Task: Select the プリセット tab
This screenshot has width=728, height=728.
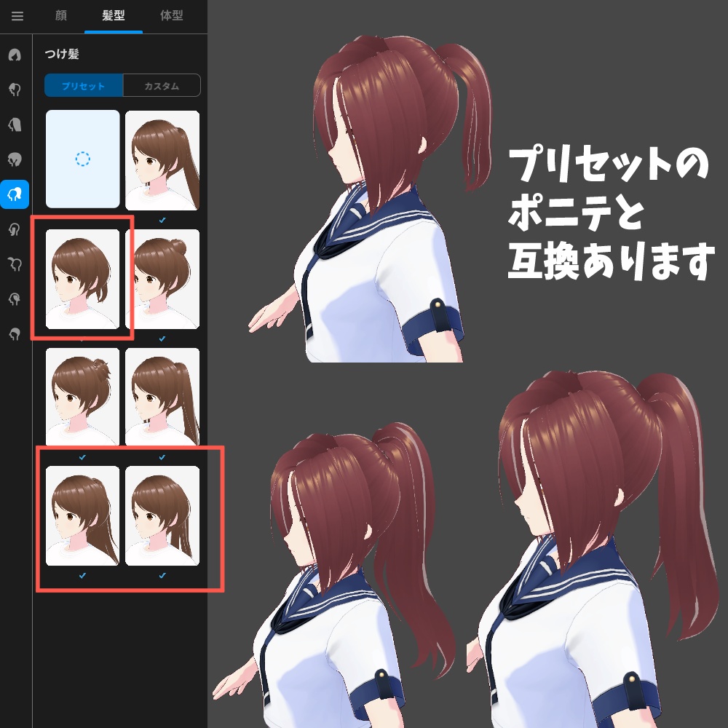Action: click(x=84, y=85)
